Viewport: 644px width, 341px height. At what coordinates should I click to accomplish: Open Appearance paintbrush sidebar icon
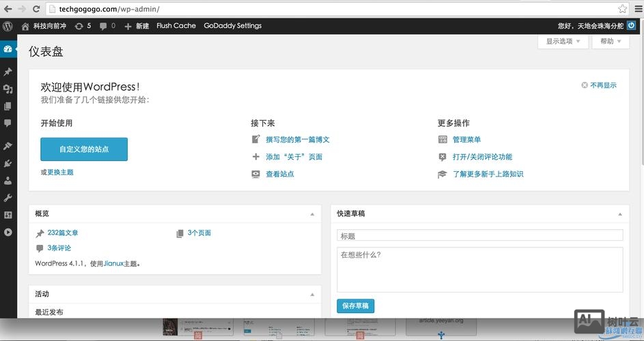[8, 146]
